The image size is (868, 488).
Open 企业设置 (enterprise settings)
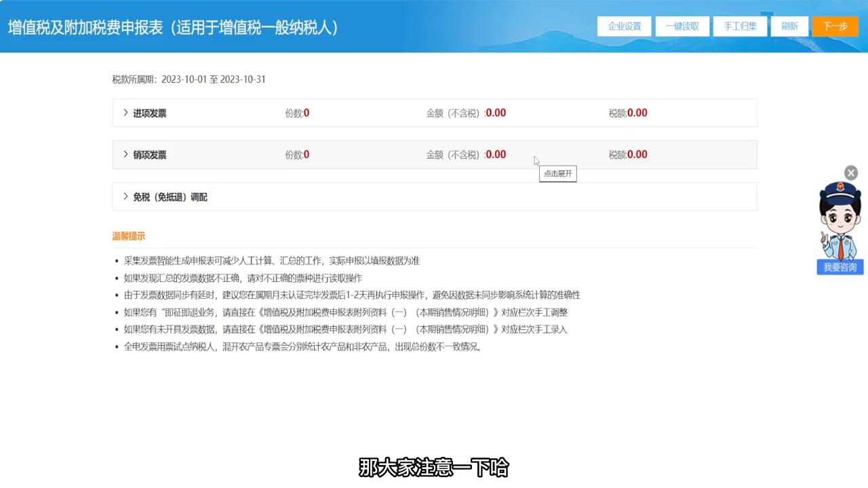(x=623, y=26)
